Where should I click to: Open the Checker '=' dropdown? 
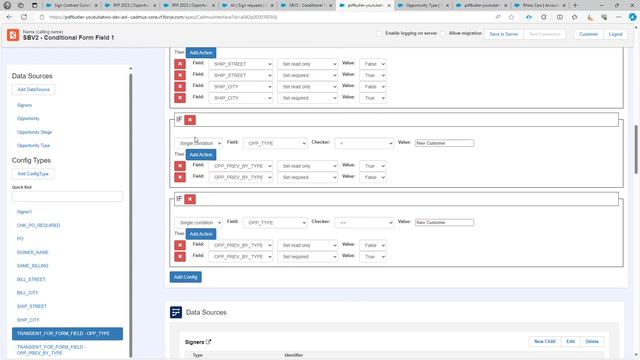(x=364, y=143)
